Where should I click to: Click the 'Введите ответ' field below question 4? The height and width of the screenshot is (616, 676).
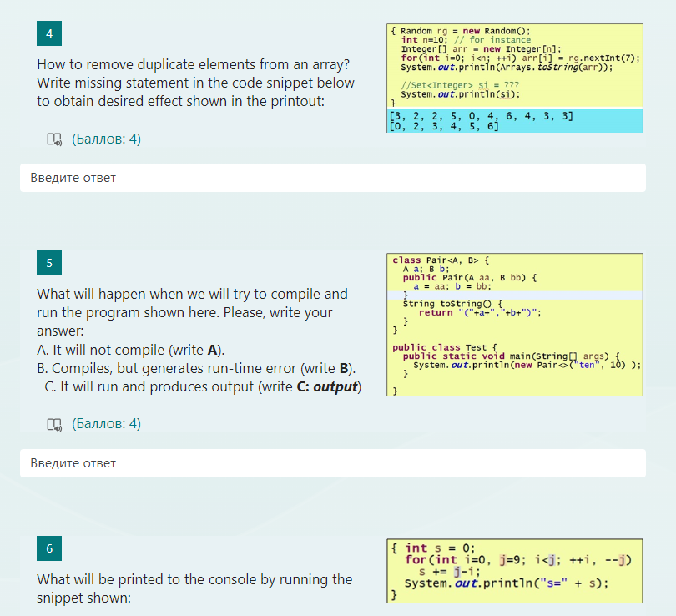tap(334, 177)
